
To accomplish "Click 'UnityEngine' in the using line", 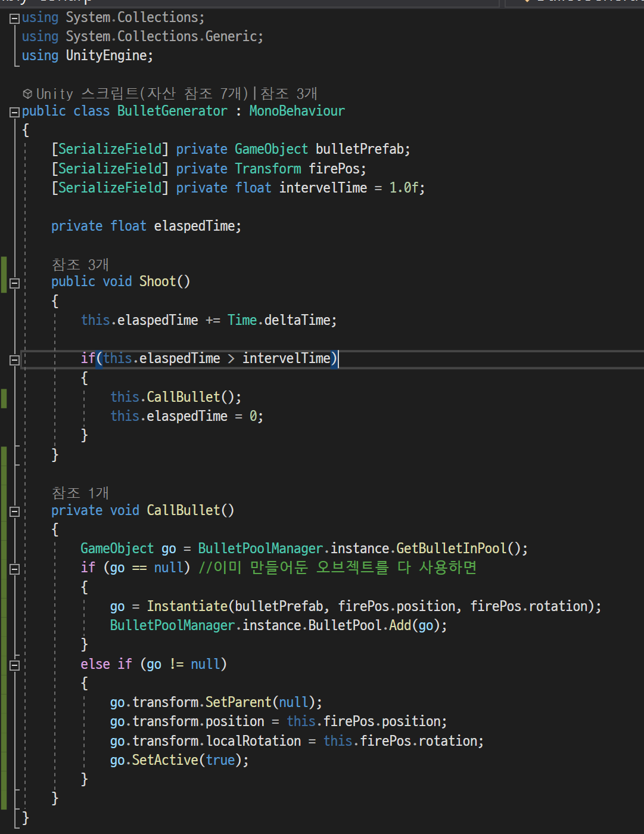I will pyautogui.click(x=106, y=55).
